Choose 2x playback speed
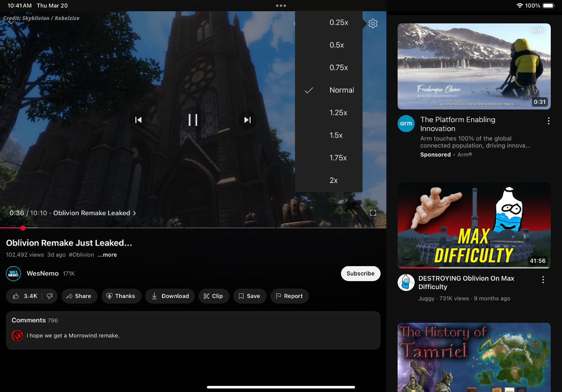Image resolution: width=562 pixels, height=392 pixels. click(333, 180)
